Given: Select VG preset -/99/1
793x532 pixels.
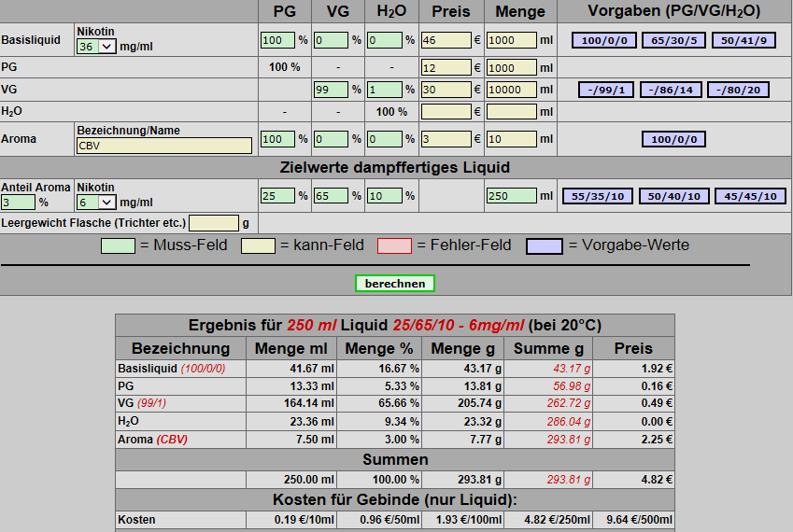Looking at the screenshot, I should [606, 90].
